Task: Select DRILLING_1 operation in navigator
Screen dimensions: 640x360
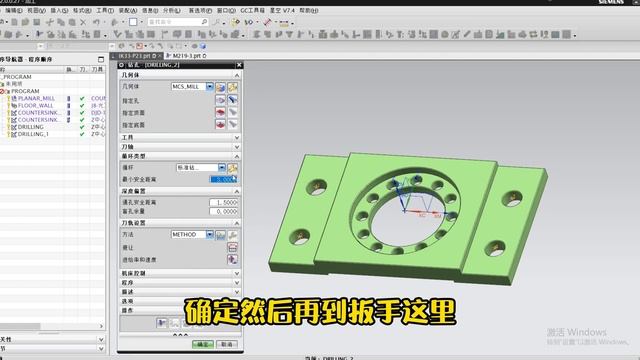Action: (33, 134)
